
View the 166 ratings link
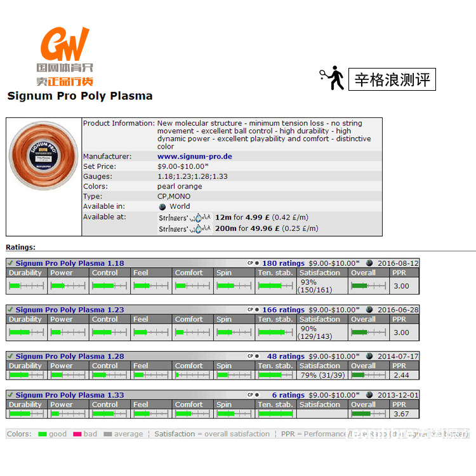[x=283, y=310]
